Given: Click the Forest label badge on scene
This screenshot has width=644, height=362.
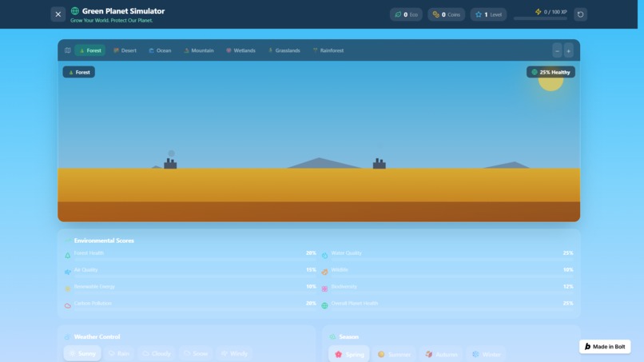Looking at the screenshot, I should pyautogui.click(x=79, y=72).
